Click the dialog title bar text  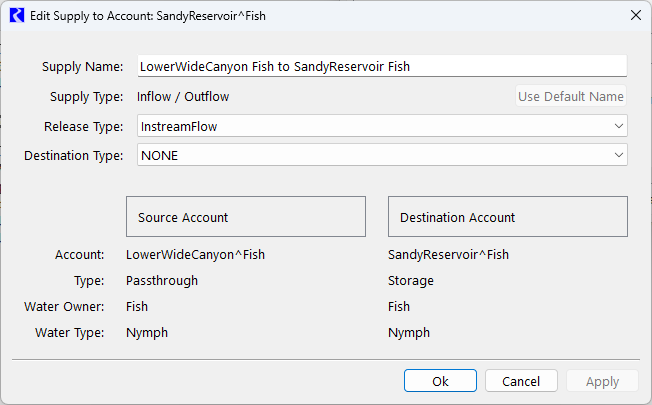148,16
